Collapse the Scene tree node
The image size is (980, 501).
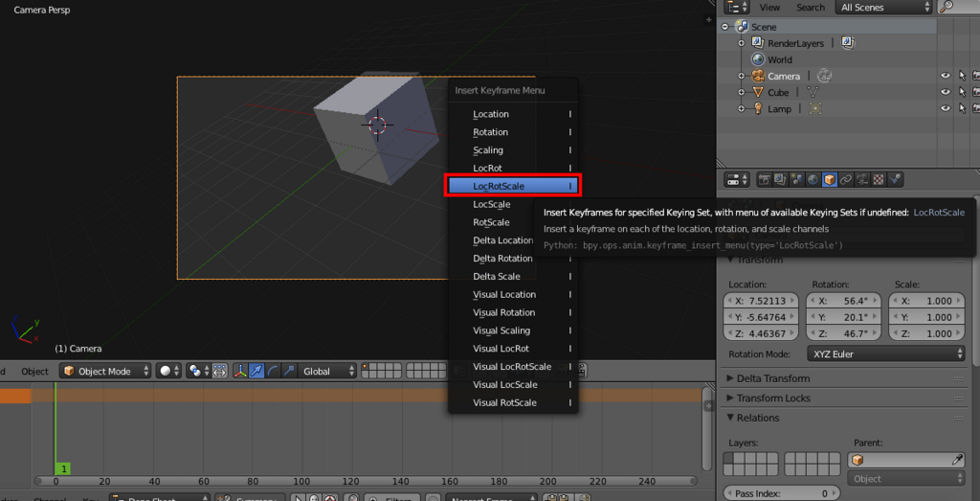[725, 27]
